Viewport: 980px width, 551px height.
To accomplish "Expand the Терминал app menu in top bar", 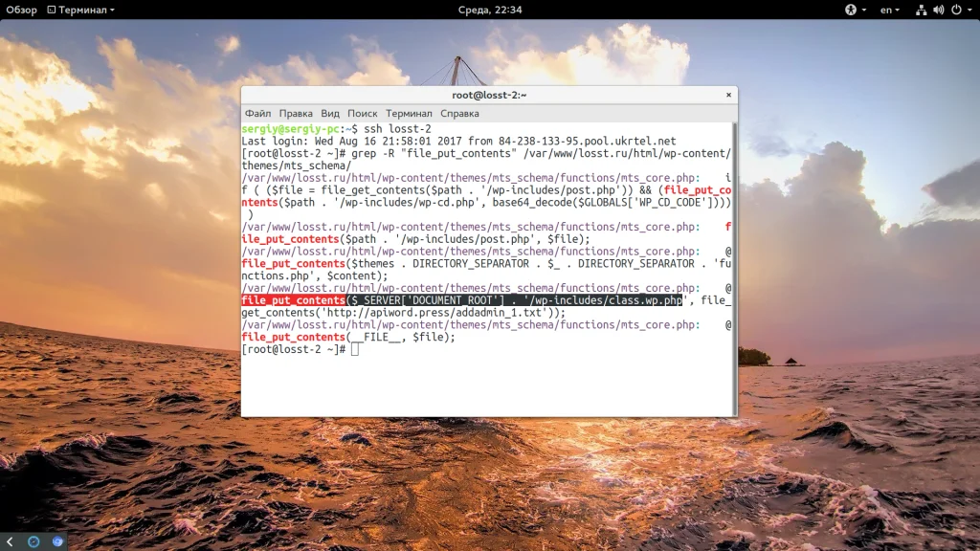I will pyautogui.click(x=81, y=10).
